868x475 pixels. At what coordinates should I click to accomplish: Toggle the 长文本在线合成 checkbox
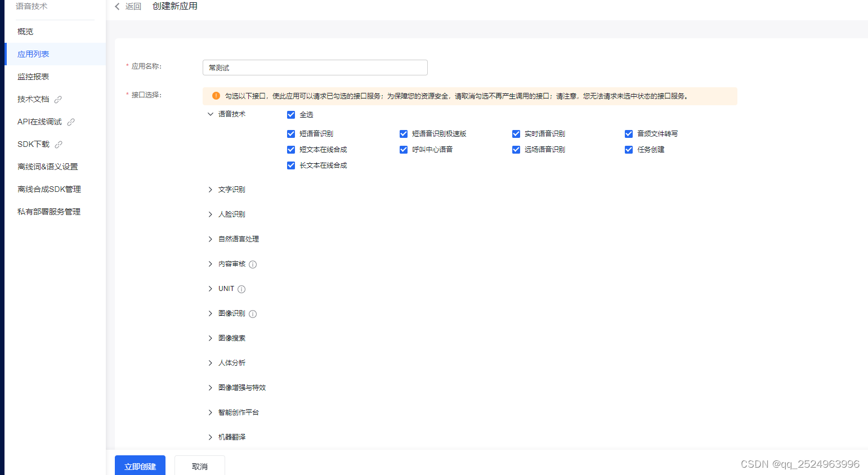(x=291, y=165)
